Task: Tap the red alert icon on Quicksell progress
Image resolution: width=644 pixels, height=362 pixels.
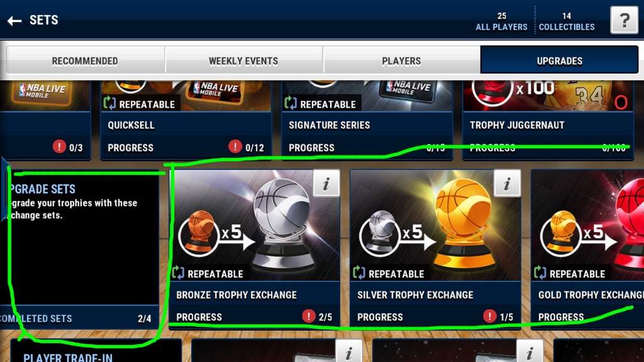Action: (x=235, y=147)
